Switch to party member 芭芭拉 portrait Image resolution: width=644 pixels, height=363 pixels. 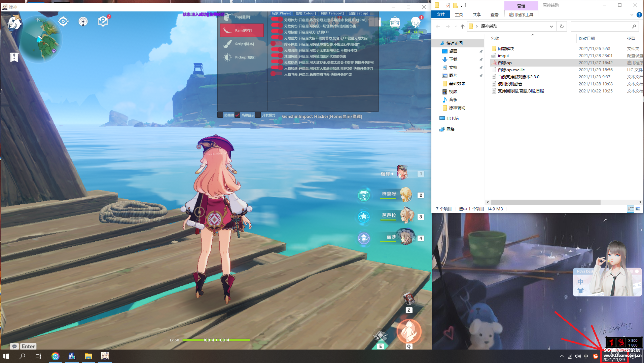click(406, 216)
